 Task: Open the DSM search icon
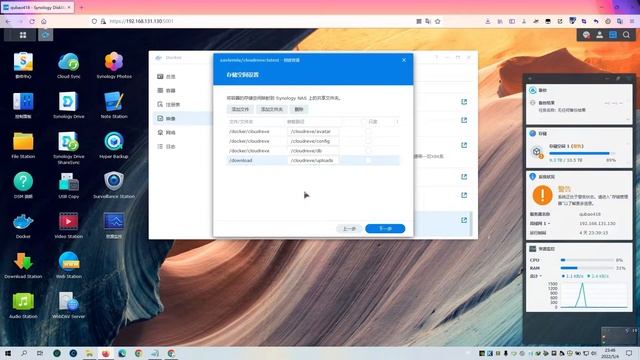pyautogui.click(x=626, y=35)
